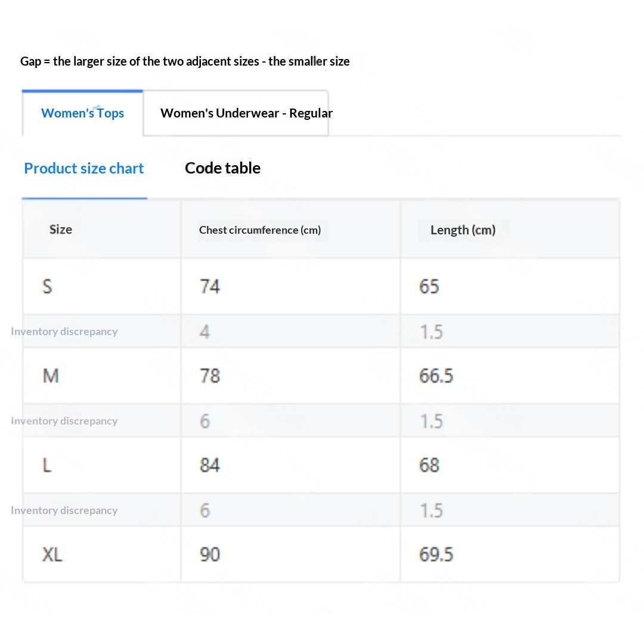Click length value 65 for size S
The image size is (644, 644).
pyautogui.click(x=429, y=286)
